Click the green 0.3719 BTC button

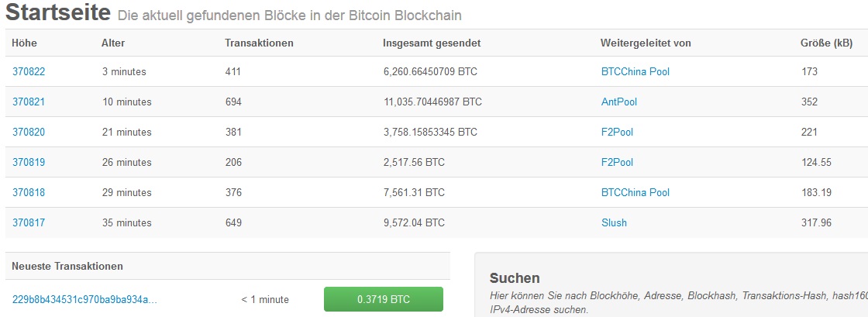pyautogui.click(x=383, y=299)
